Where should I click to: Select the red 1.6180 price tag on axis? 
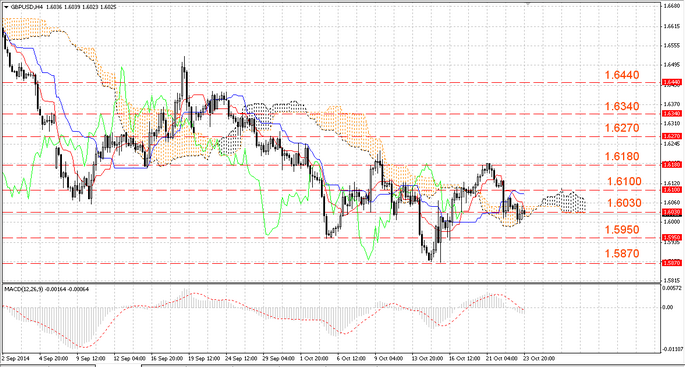[x=671, y=165]
